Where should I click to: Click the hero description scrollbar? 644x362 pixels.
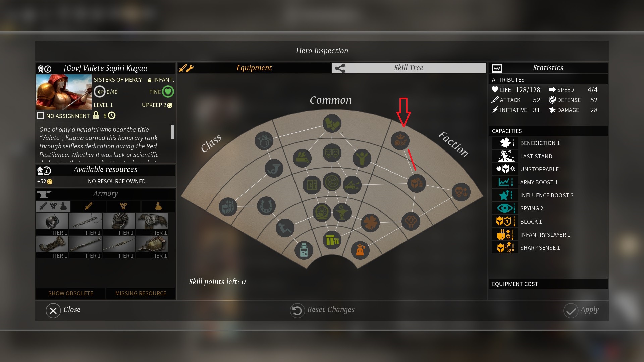[x=172, y=132]
